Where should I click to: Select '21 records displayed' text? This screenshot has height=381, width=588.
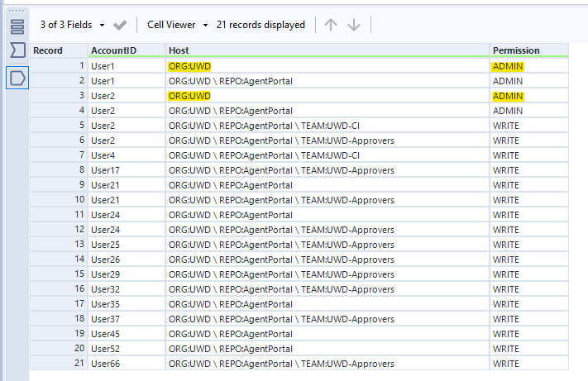pos(261,25)
